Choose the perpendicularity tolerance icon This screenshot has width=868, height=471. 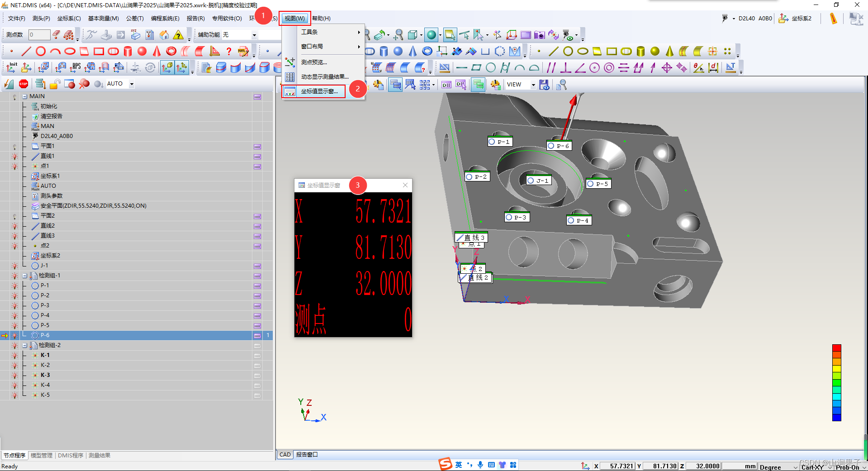[x=565, y=68]
